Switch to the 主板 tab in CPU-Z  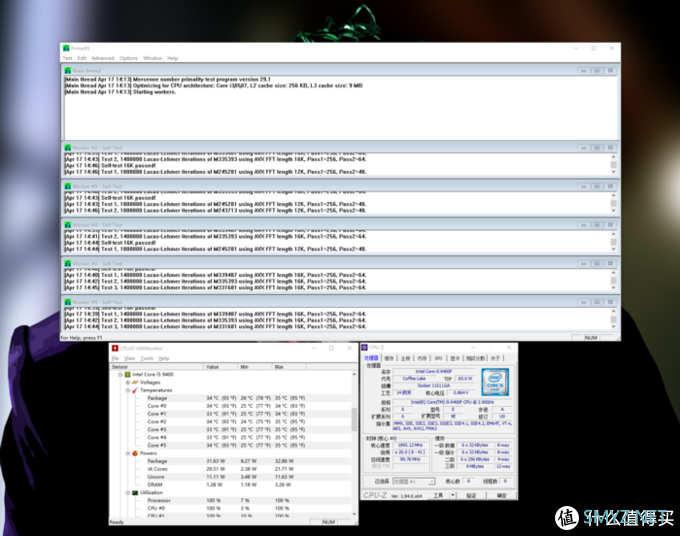point(405,358)
